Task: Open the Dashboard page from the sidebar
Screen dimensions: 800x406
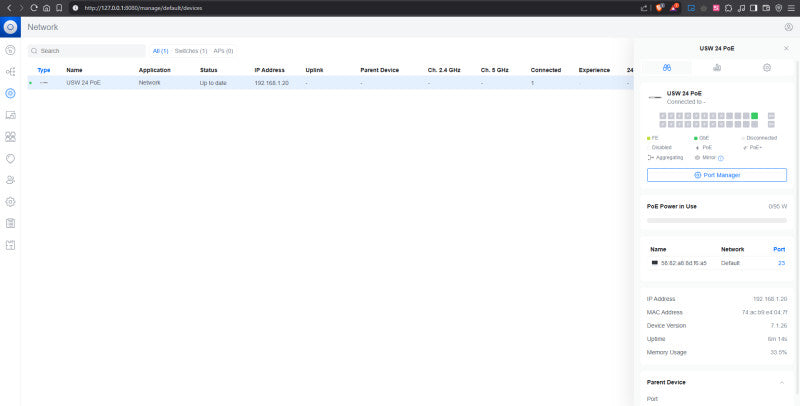Action: 10,50
